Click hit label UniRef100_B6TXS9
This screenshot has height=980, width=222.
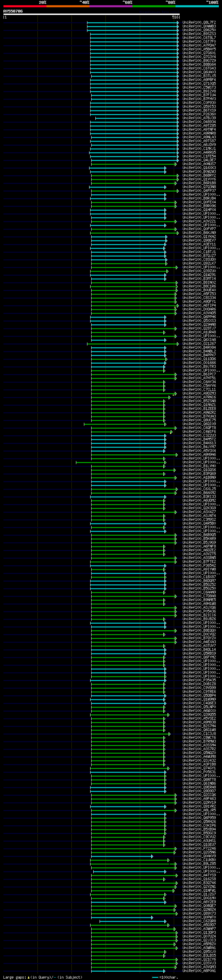coord(199,110)
